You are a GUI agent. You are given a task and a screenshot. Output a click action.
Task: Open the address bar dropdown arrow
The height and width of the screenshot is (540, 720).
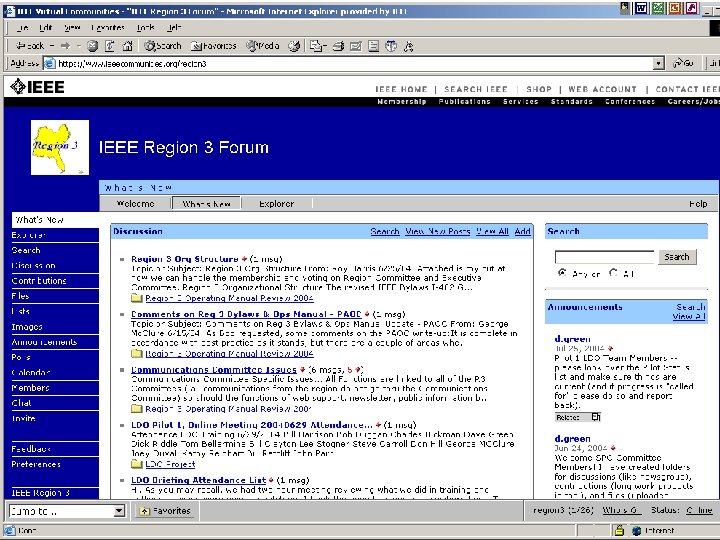(659, 63)
